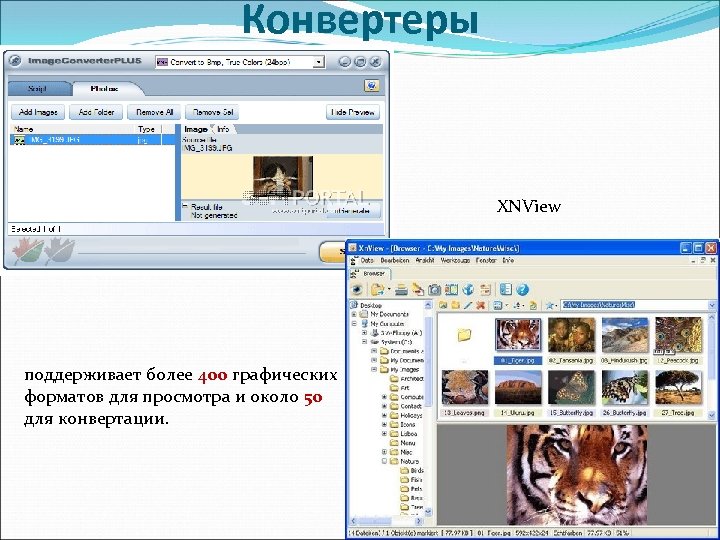The image size is (720, 540).
Task: Expand the 3½ Floppy (A:) tree node
Action: tap(364, 333)
